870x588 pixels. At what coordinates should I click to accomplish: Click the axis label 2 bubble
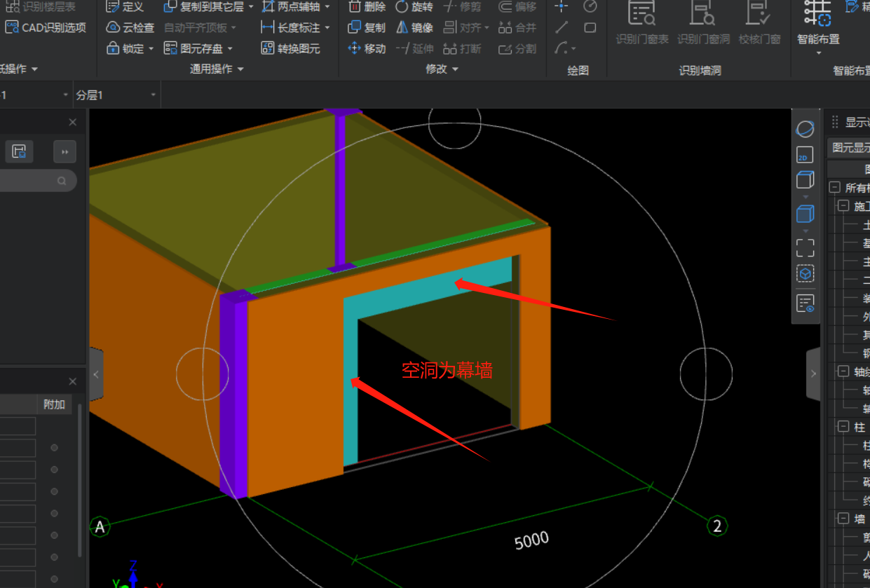pyautogui.click(x=716, y=526)
